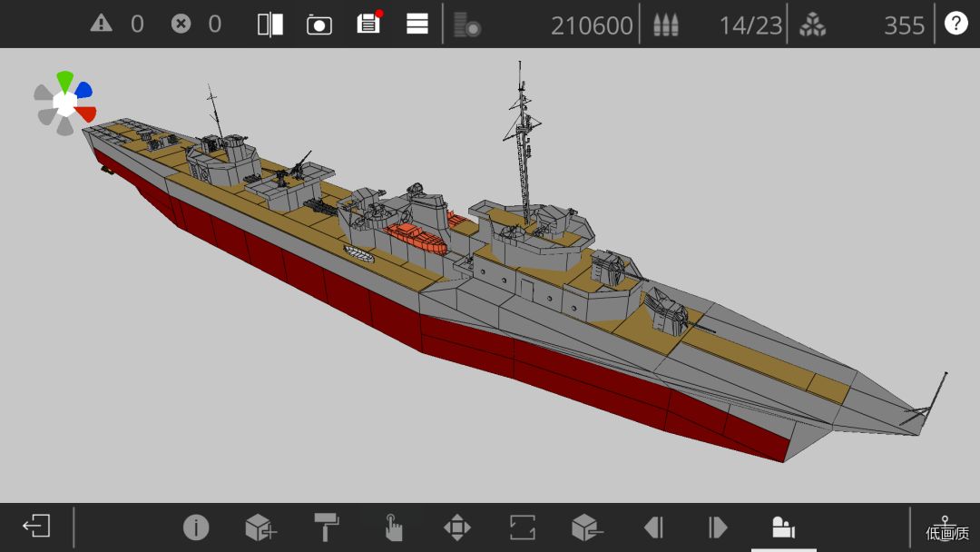Click the error cross circle icon
This screenshot has width=980, height=552.
coord(181,25)
